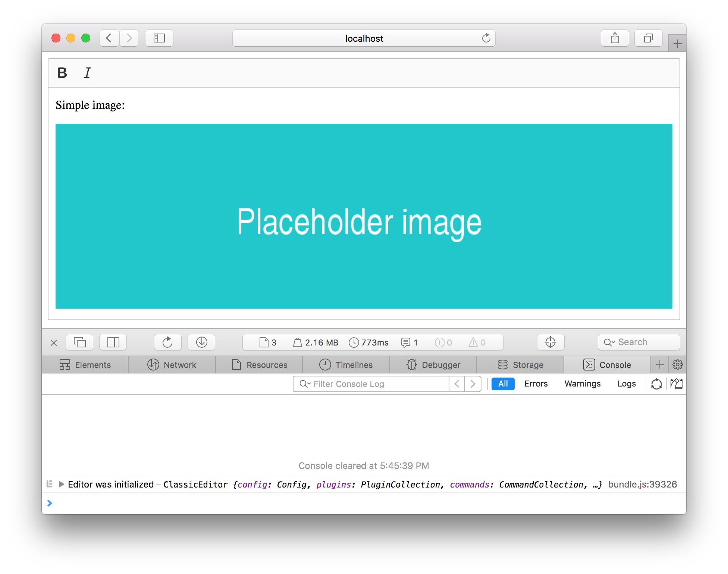Open the bundle.js:39326 source link
Viewport: 728px width, 574px height.
(x=642, y=484)
